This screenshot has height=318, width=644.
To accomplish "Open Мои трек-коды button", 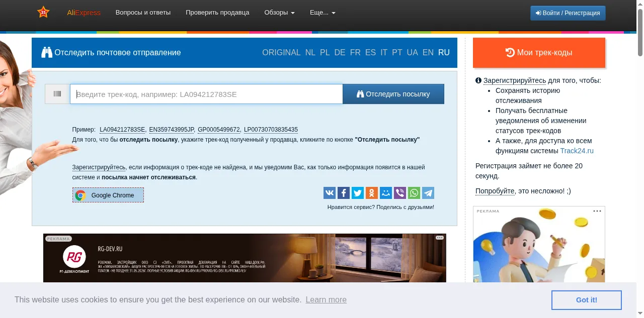I will [539, 52].
